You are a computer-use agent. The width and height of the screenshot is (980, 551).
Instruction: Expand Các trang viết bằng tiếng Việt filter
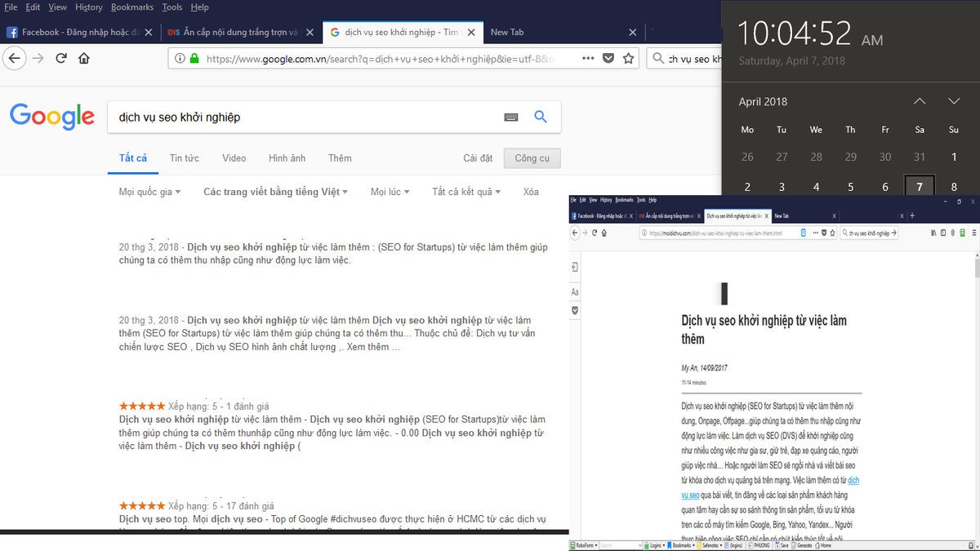click(x=275, y=192)
